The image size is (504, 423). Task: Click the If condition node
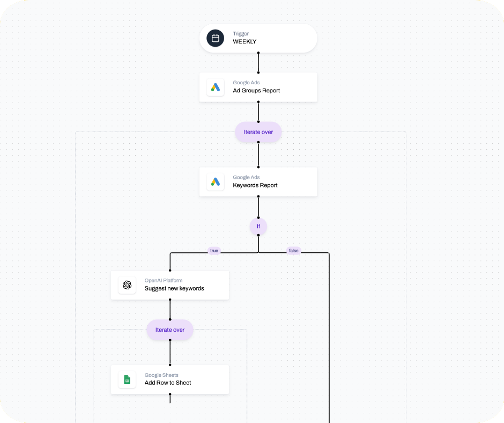pyautogui.click(x=258, y=227)
